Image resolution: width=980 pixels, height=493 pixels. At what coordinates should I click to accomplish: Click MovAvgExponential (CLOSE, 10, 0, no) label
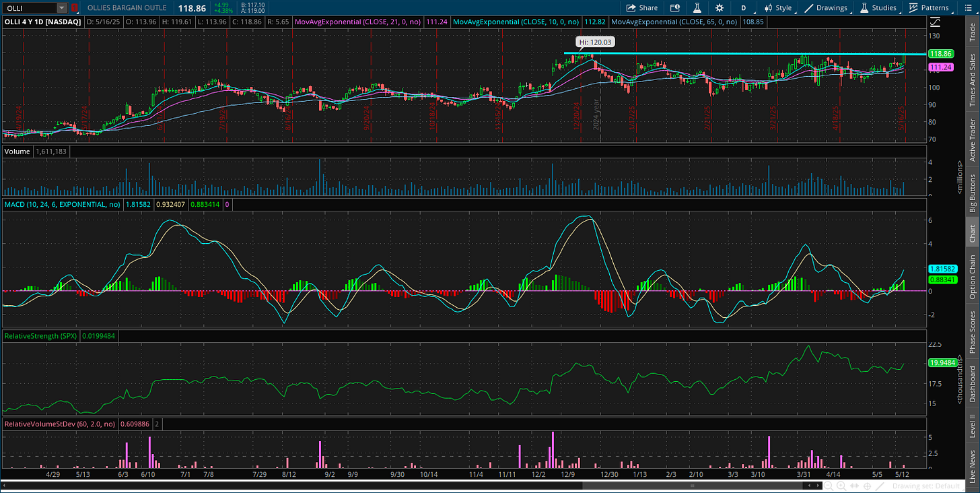pos(514,22)
